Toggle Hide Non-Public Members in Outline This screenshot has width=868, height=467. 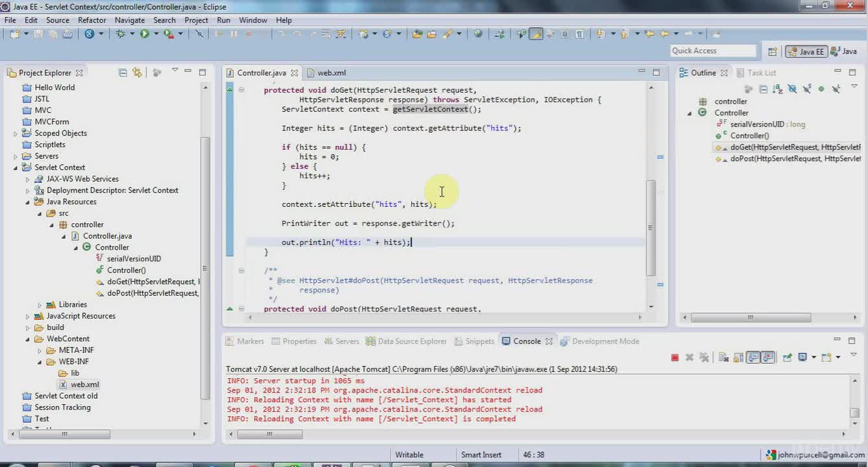821,89
